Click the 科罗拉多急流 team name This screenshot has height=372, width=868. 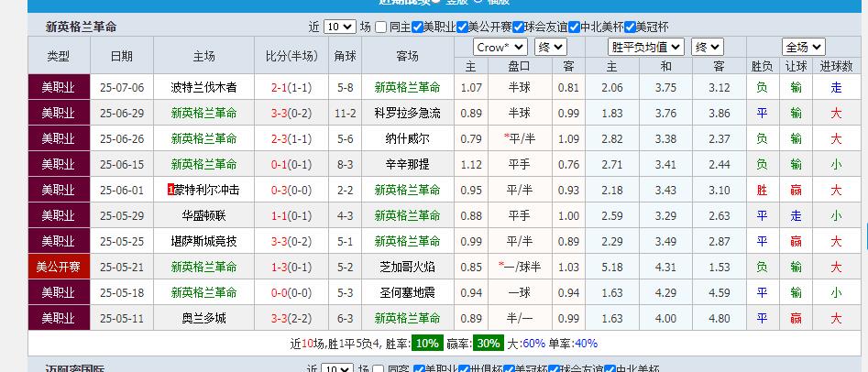407,114
